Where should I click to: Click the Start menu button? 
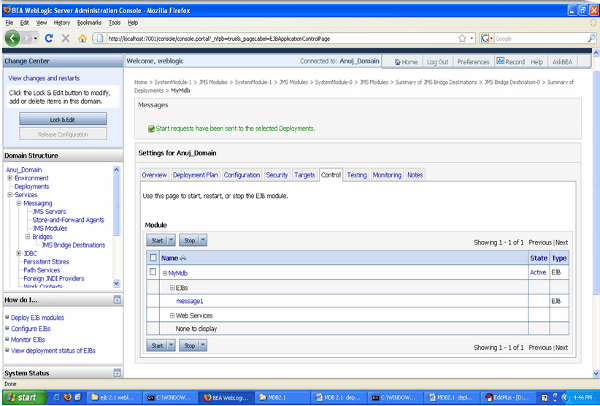point(24,398)
